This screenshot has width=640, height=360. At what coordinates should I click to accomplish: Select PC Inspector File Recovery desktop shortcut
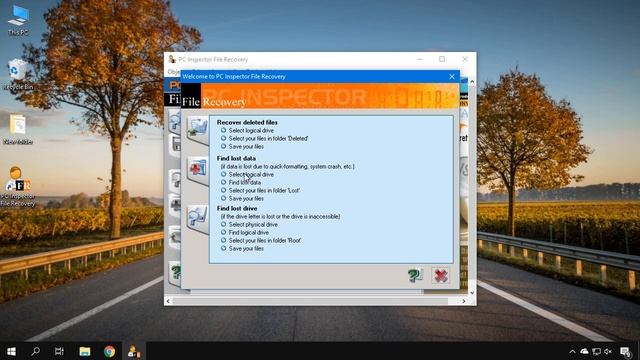tap(18, 187)
